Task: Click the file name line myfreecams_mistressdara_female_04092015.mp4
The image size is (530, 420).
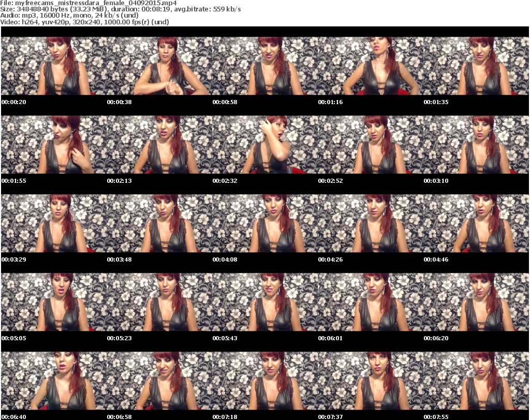Action: pos(88,3)
